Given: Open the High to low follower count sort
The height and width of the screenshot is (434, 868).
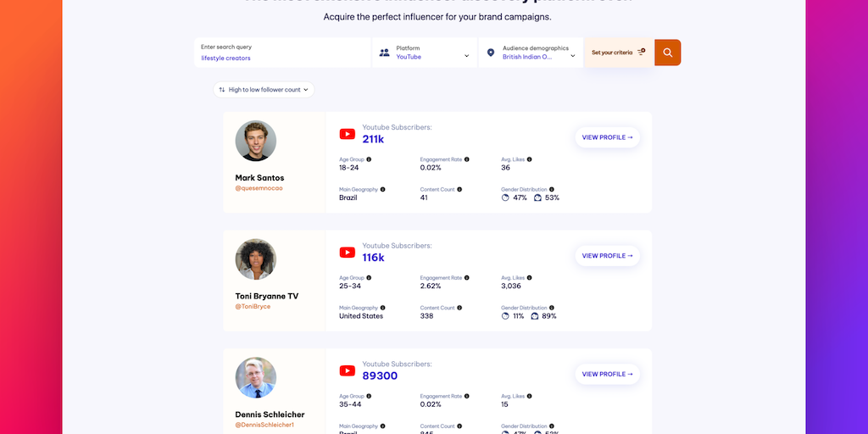Looking at the screenshot, I should (x=264, y=89).
